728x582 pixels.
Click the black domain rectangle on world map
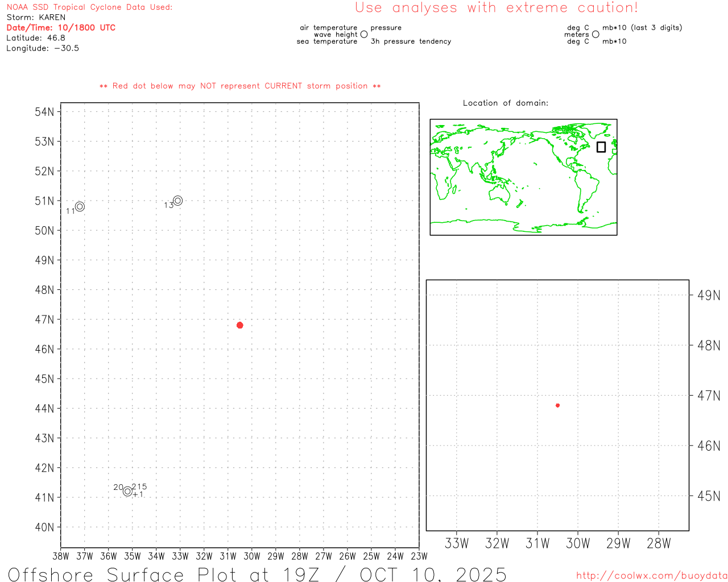[x=601, y=147]
